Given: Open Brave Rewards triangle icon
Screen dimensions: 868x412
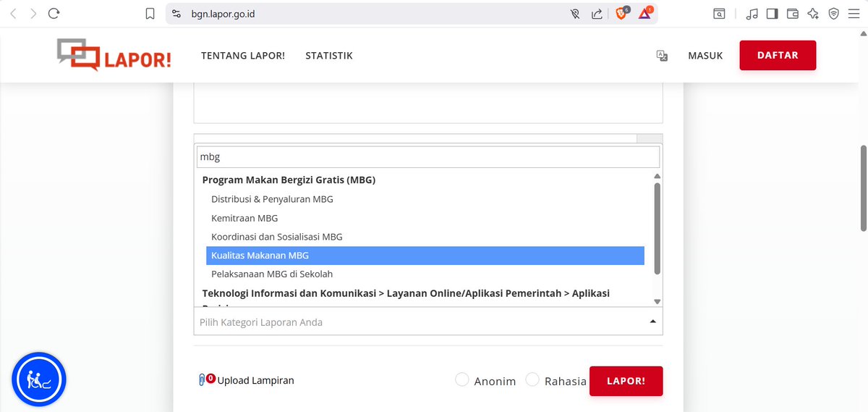Looking at the screenshot, I should [x=645, y=13].
